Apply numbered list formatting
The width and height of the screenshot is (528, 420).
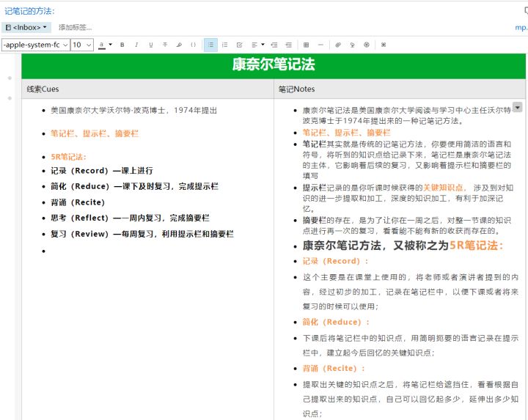(x=225, y=45)
